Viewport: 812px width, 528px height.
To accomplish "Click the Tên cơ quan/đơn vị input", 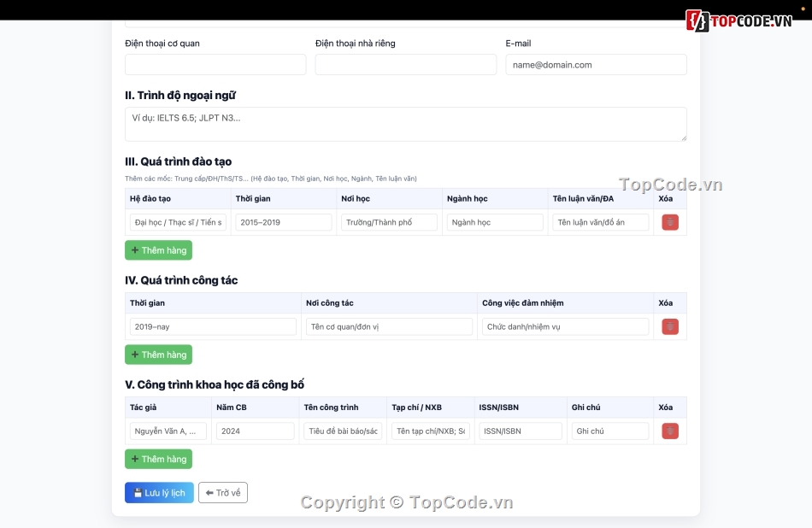I will [389, 326].
